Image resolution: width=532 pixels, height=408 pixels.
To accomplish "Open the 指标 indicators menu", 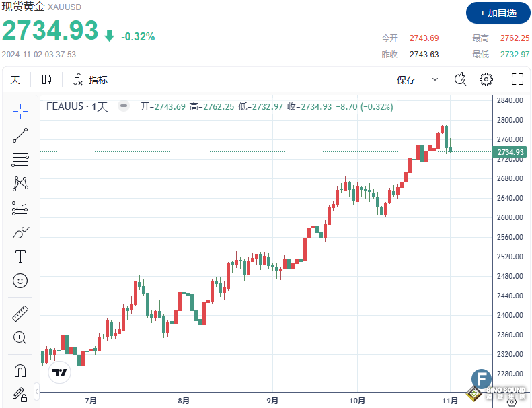I will (90, 79).
